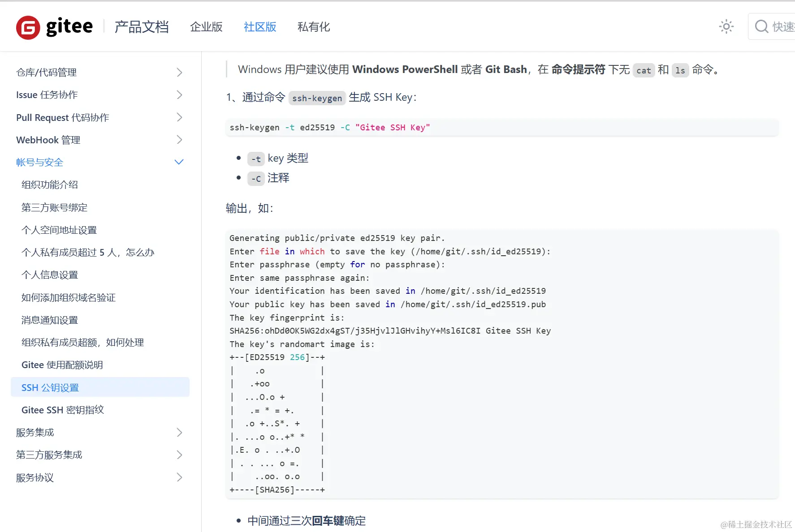Open Pull Request 代码协作 sidebar item
The width and height of the screenshot is (795, 532).
63,118
